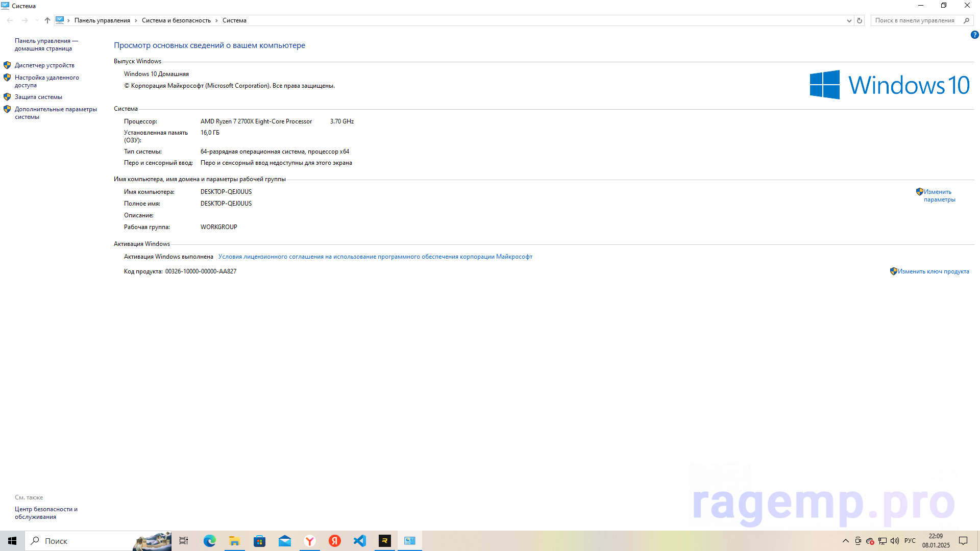Open the notification center icon
The image size is (980, 551).
click(963, 541)
